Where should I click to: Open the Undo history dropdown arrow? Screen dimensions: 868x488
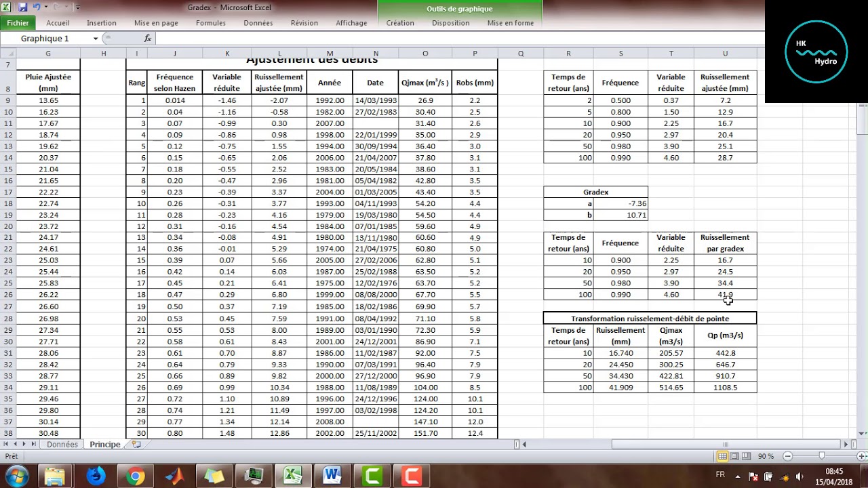coord(45,7)
